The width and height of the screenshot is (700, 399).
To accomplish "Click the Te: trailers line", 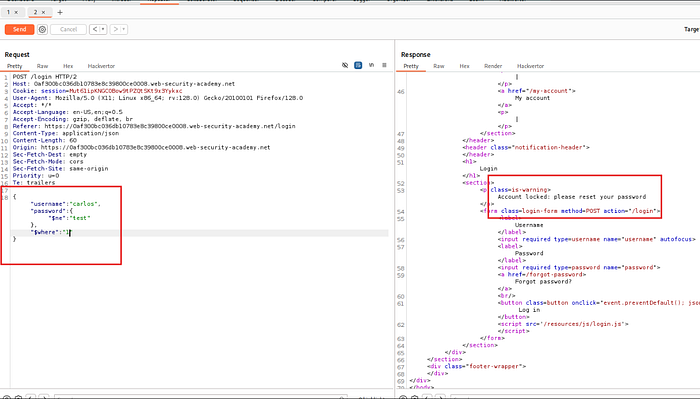I will [x=34, y=183].
